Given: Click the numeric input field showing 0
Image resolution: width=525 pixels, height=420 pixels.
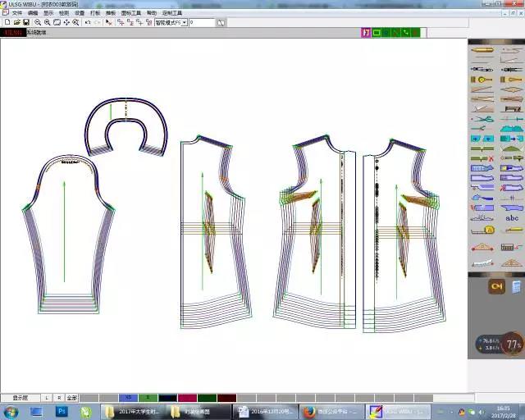Looking at the screenshot, I should [202, 22].
